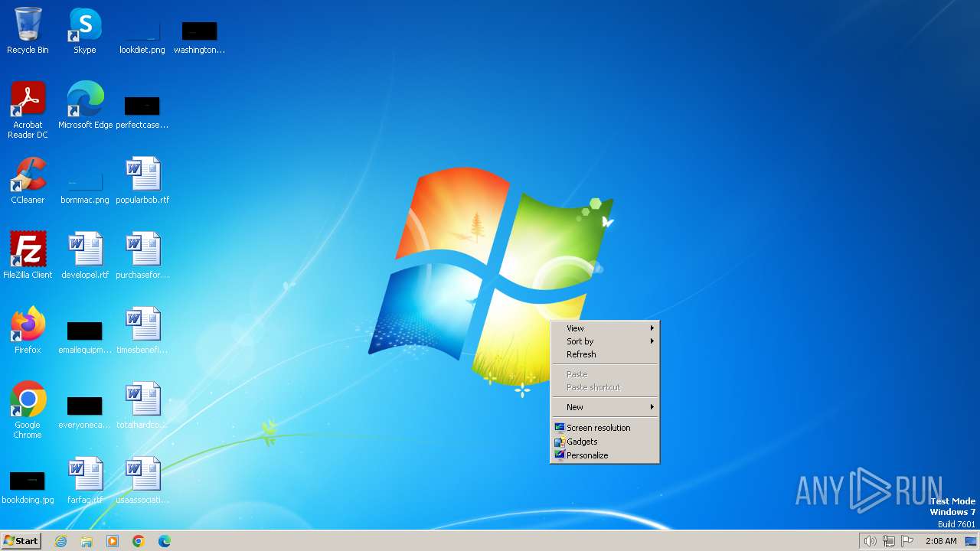The width and height of the screenshot is (980, 551).
Task: Click the 2:08 AM taskbar clock
Action: click(x=941, y=541)
